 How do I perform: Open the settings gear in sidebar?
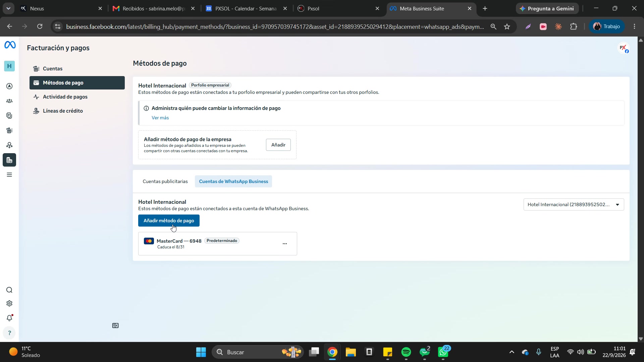click(9, 303)
